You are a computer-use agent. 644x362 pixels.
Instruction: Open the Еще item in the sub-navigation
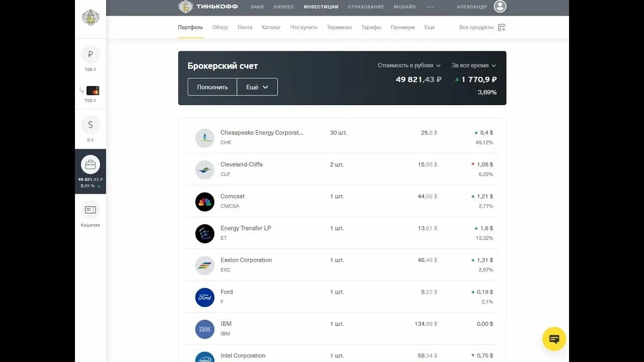pos(429,27)
